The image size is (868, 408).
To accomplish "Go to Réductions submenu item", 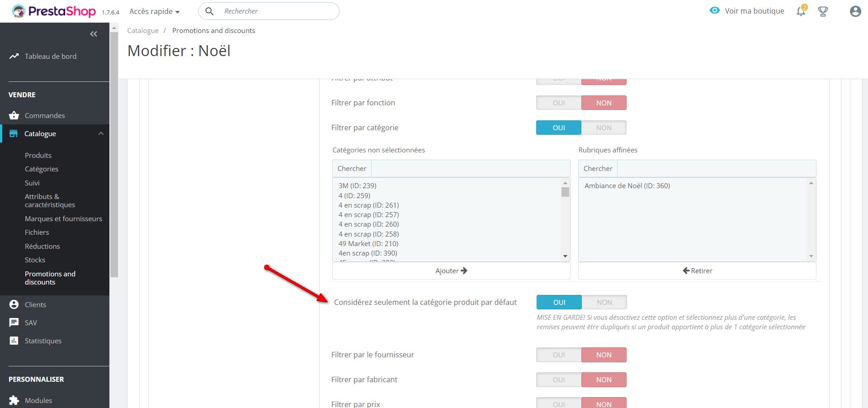I will (42, 246).
